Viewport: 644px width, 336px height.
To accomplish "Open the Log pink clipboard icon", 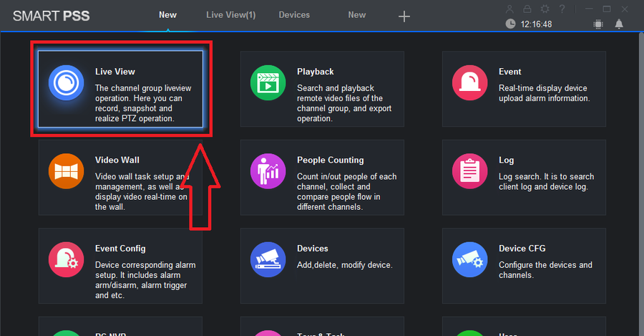I will point(470,171).
